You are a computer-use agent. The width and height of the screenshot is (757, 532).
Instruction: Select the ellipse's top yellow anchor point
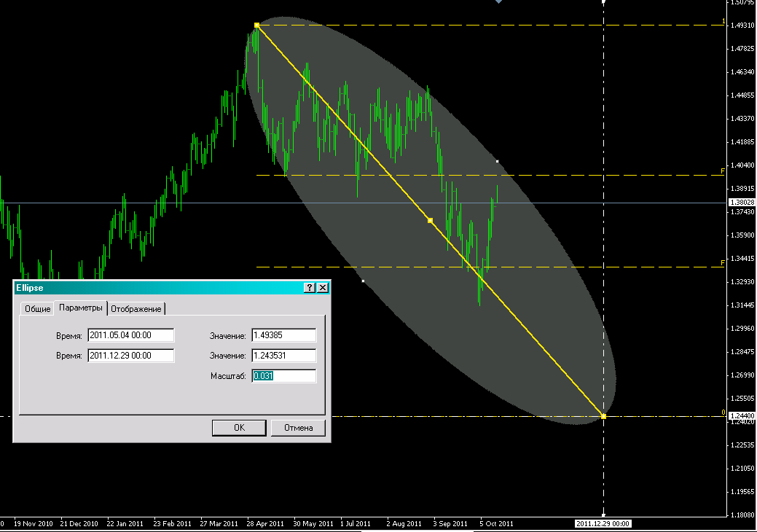[x=256, y=25]
